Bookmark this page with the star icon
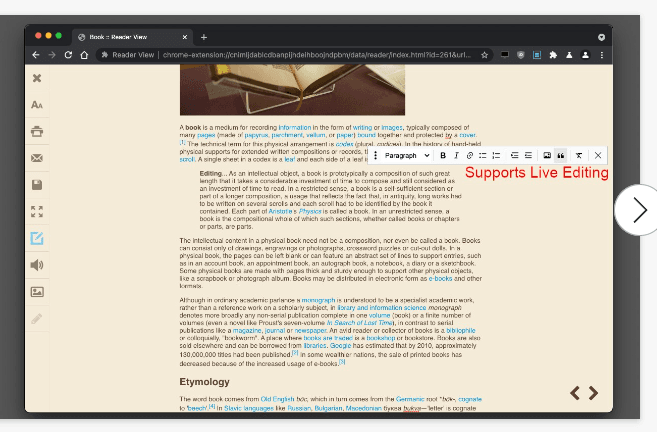The image size is (657, 432). 484,55
